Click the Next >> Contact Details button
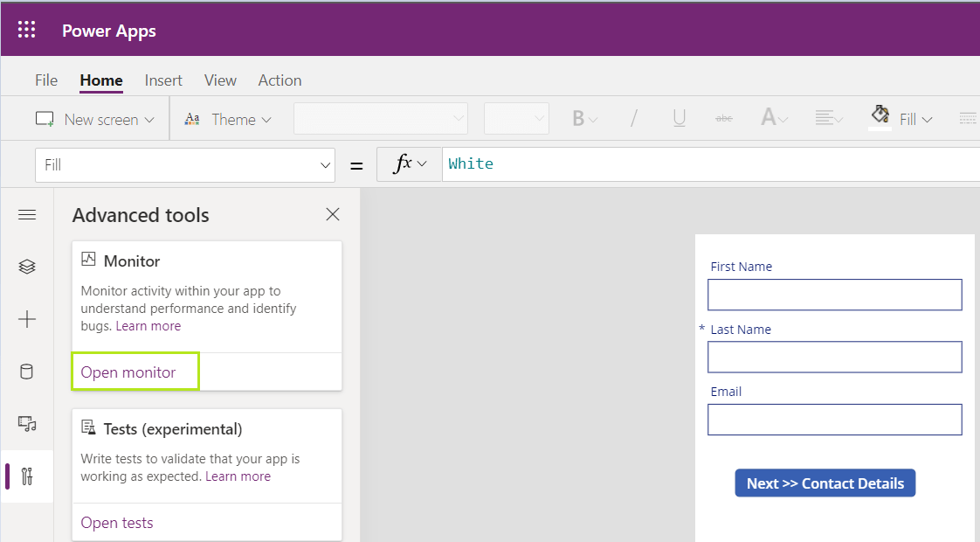This screenshot has height=542, width=980. coord(825,483)
